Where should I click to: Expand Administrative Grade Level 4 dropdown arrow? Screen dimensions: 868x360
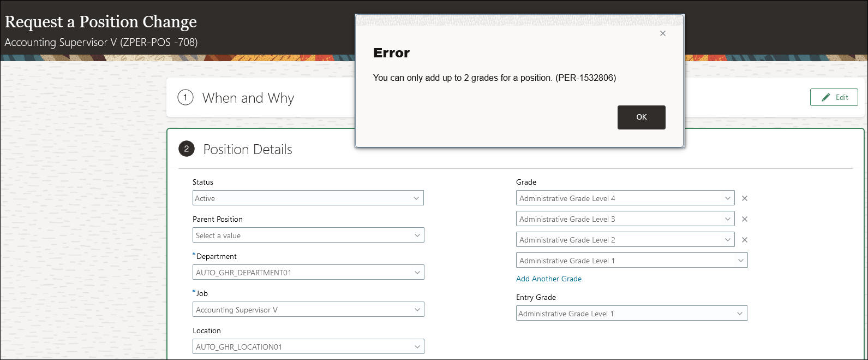point(727,198)
